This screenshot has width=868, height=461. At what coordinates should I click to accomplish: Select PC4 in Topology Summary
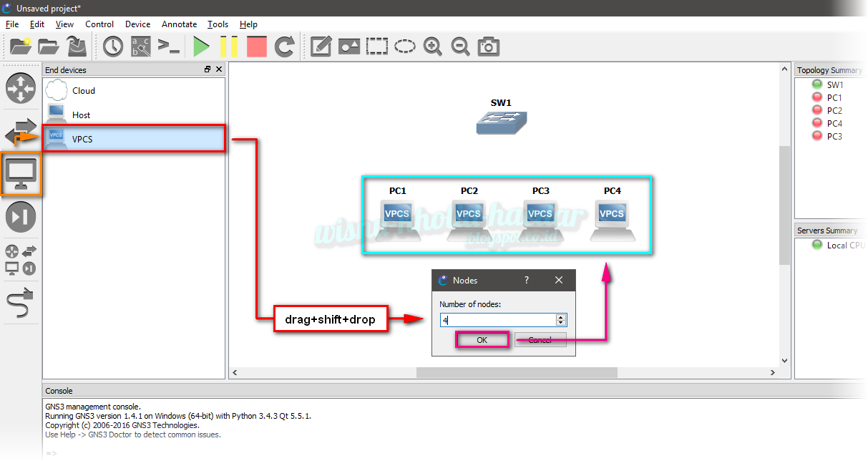pyautogui.click(x=834, y=123)
